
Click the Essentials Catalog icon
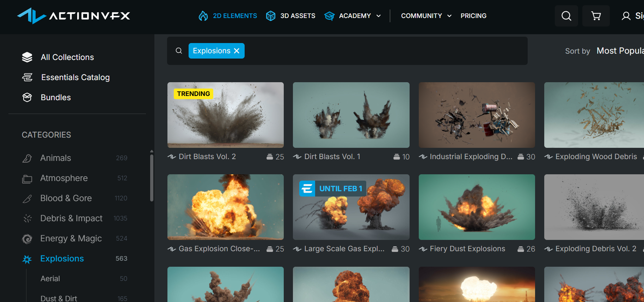pos(27,77)
